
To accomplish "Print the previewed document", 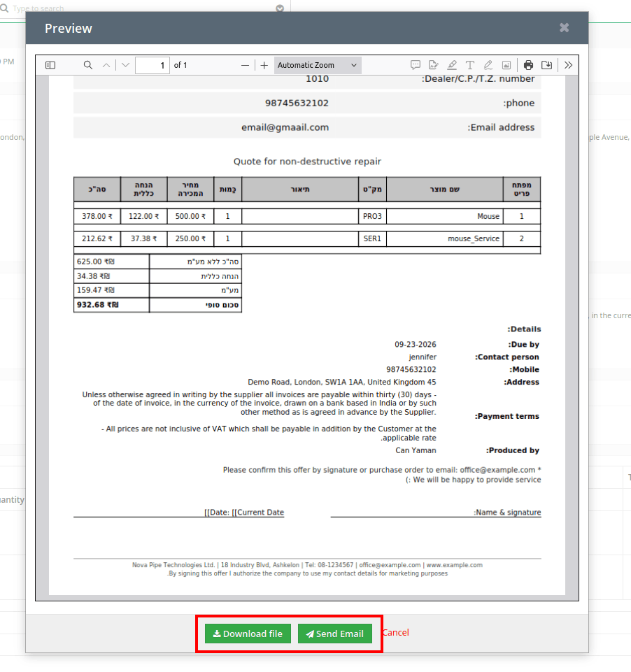I will click(529, 65).
